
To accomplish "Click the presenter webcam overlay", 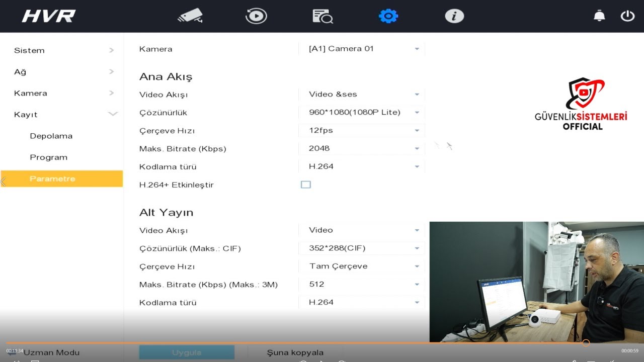I will point(536,282).
